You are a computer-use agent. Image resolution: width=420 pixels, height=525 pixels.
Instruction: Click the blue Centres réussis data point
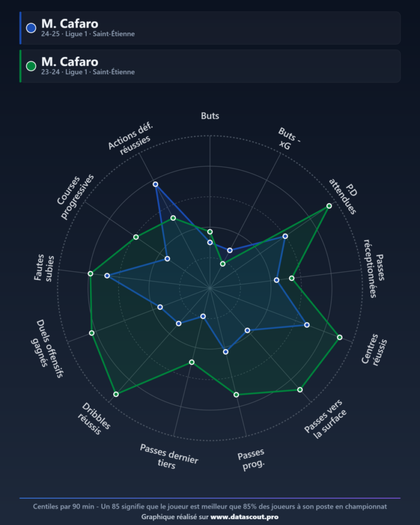(307, 325)
